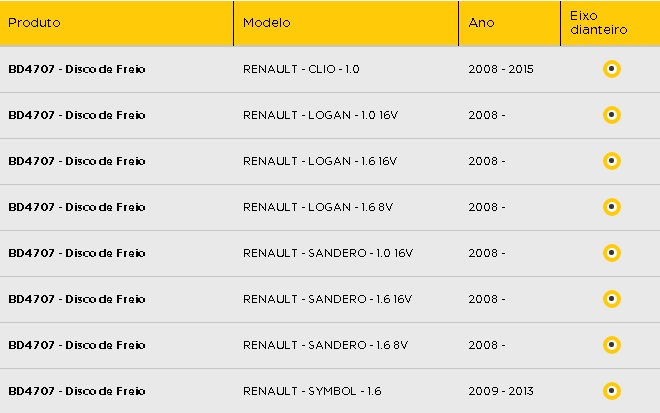Screen dimensions: 660x413
Task: Click the 2009 - 2013 year cell
Action: coord(501,391)
